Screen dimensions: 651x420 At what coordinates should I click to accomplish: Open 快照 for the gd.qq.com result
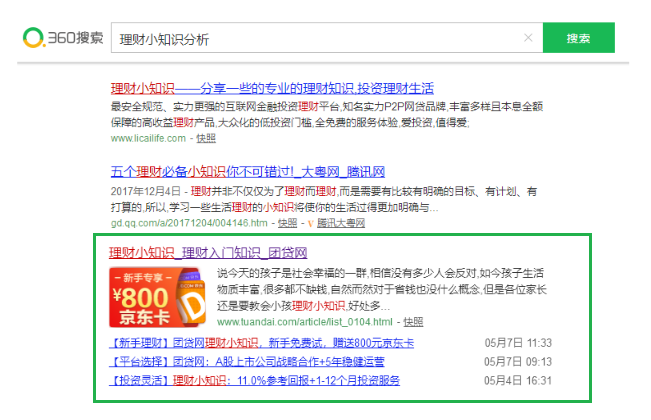click(x=287, y=223)
